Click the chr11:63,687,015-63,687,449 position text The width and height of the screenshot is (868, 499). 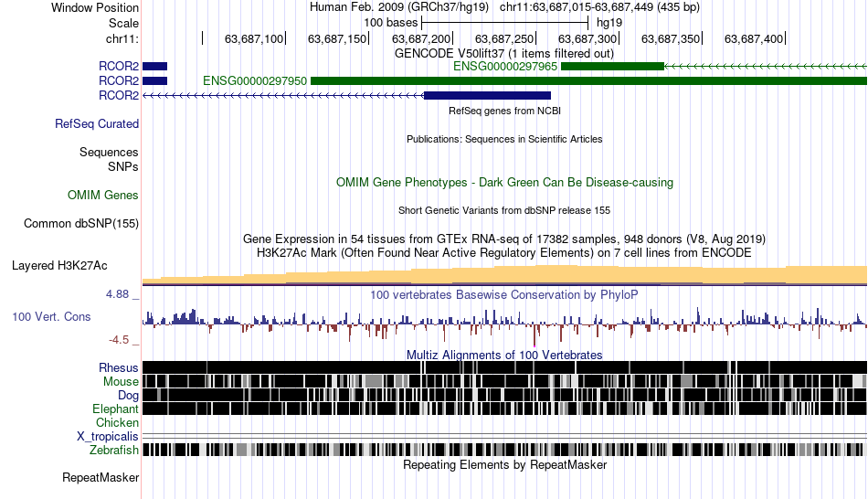tap(599, 7)
